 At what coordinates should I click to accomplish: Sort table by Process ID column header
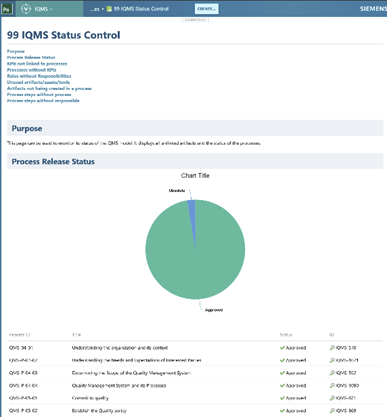point(20,335)
